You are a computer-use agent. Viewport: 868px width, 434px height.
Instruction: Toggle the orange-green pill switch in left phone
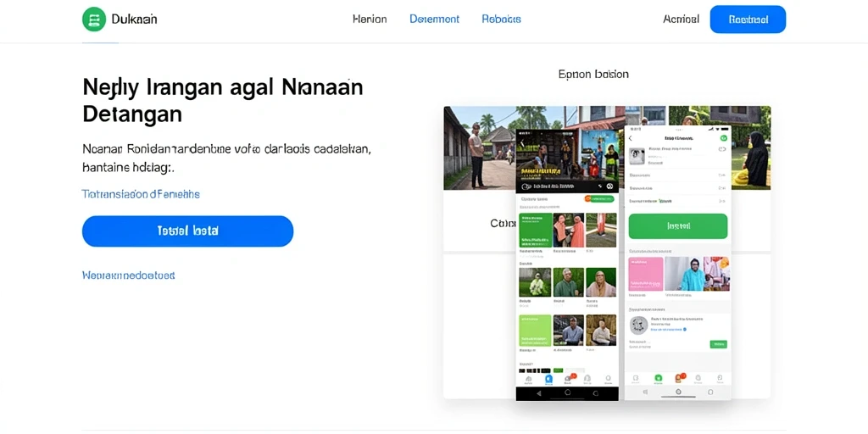[x=599, y=198]
